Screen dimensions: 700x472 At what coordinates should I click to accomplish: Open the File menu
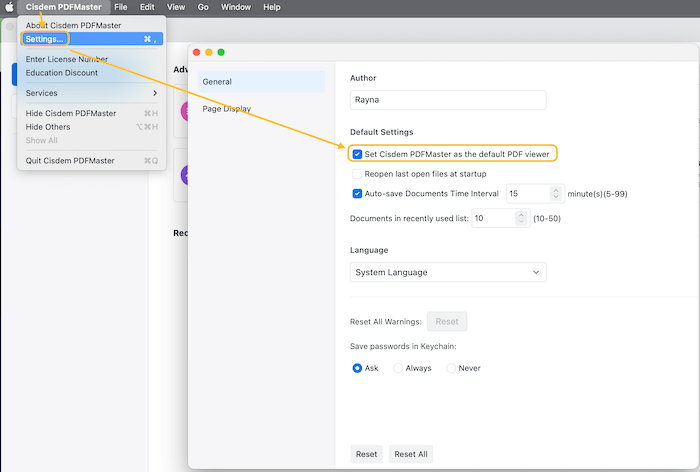(x=120, y=7)
